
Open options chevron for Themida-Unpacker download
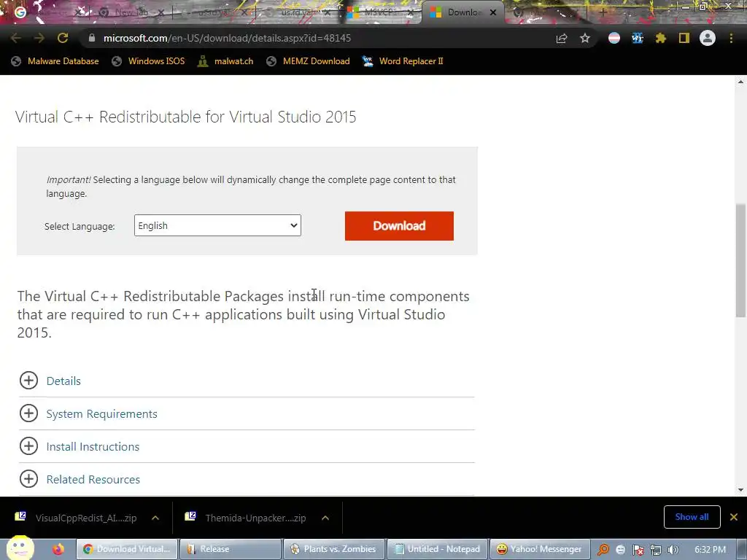point(325,518)
